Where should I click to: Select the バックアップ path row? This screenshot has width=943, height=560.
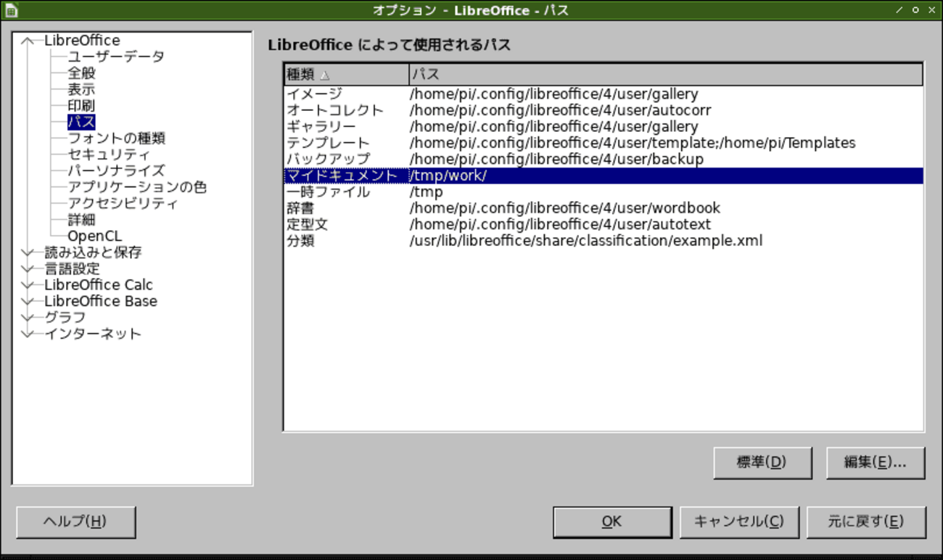[604, 160]
